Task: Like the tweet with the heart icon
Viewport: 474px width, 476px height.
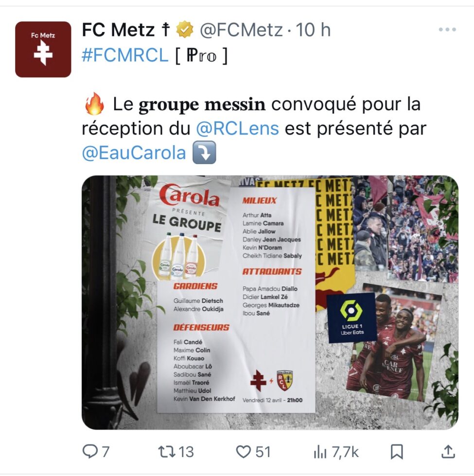Action: click(x=244, y=452)
